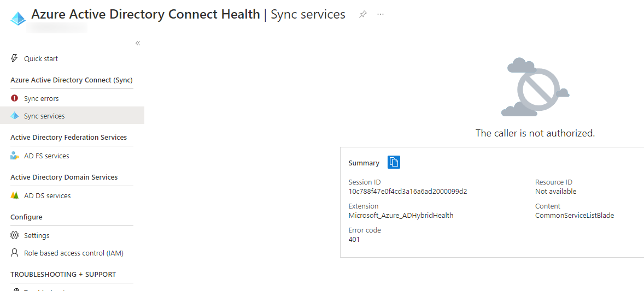The width and height of the screenshot is (644, 291).
Task: Click the Role based access control person icon
Action: click(x=14, y=252)
